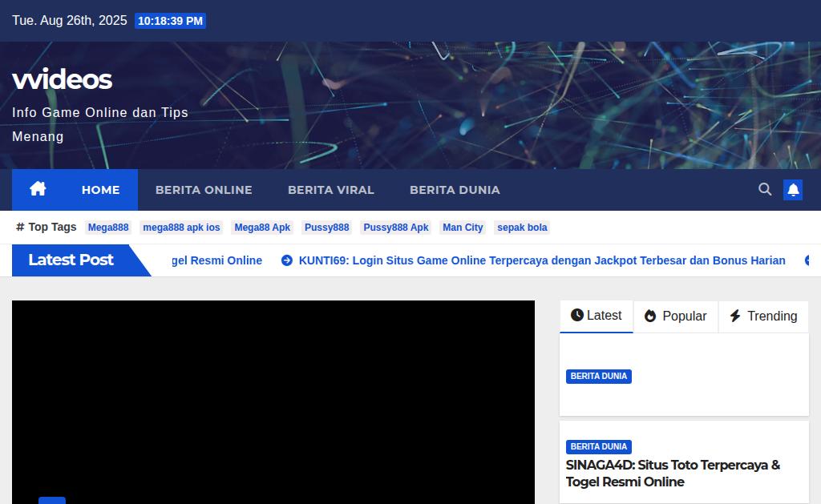
Task: Switch to the Trending tab
Action: click(763, 317)
